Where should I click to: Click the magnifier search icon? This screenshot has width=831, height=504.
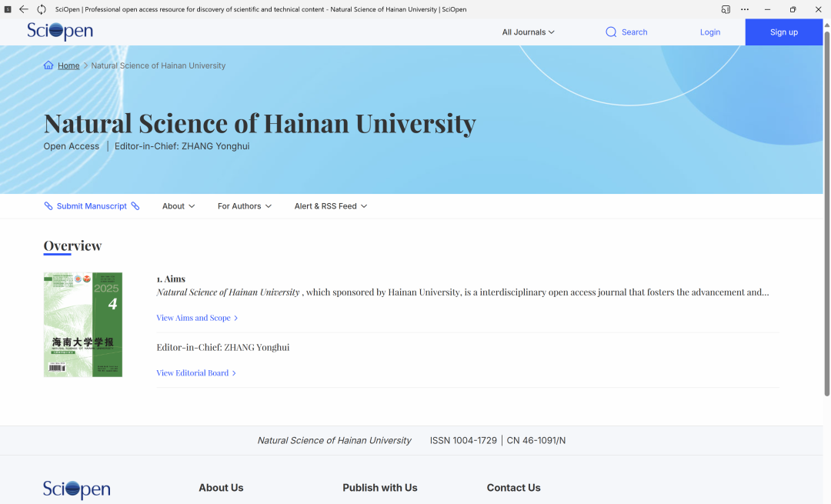pyautogui.click(x=611, y=32)
